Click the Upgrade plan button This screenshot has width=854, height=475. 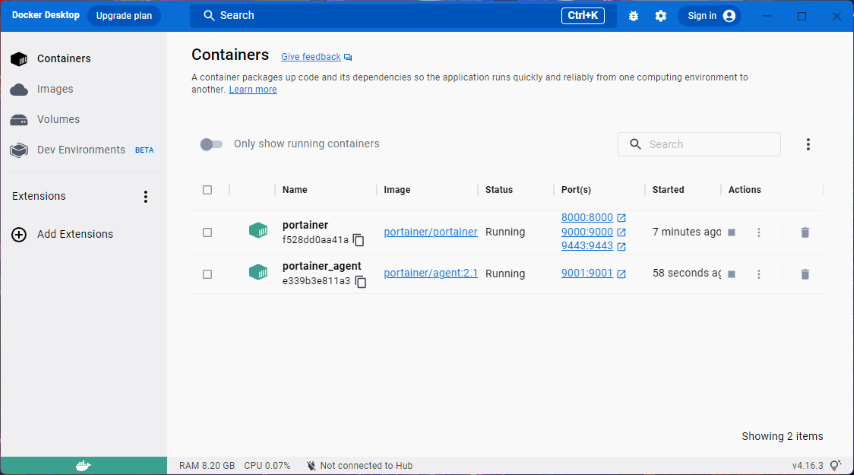click(x=124, y=16)
